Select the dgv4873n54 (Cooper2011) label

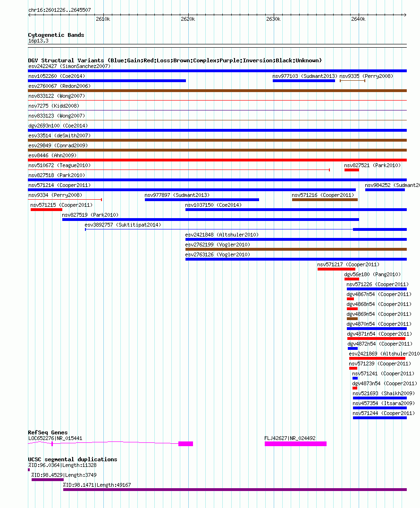(385, 383)
